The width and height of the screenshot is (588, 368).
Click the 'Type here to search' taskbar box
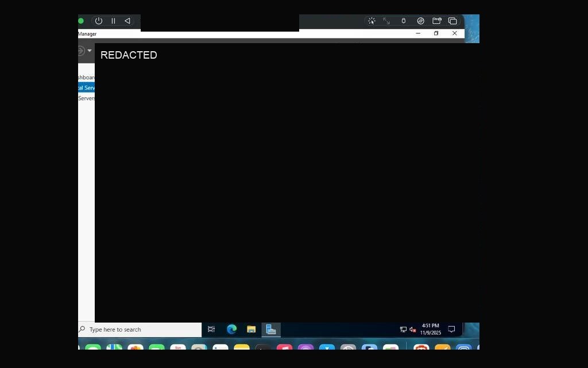pyautogui.click(x=140, y=329)
